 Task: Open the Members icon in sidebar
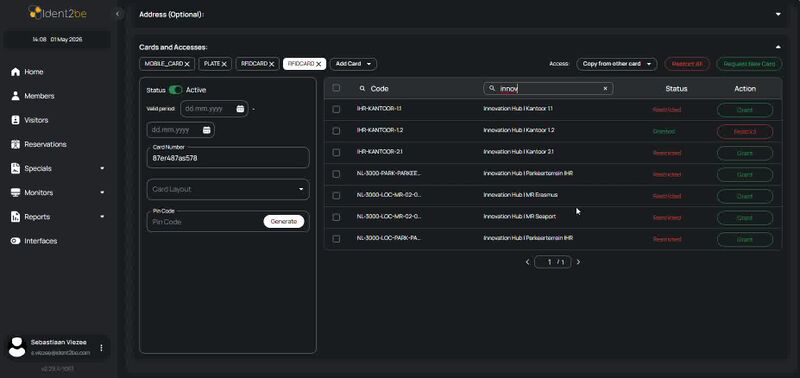coord(15,96)
